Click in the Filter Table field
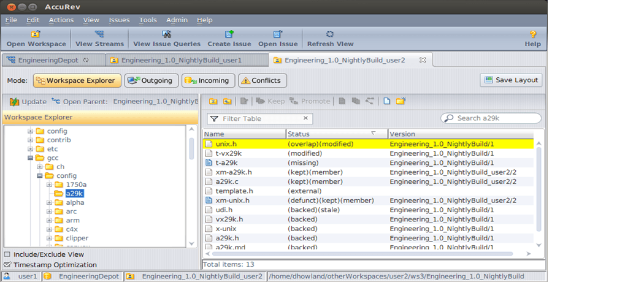644x282 pixels. click(259, 119)
